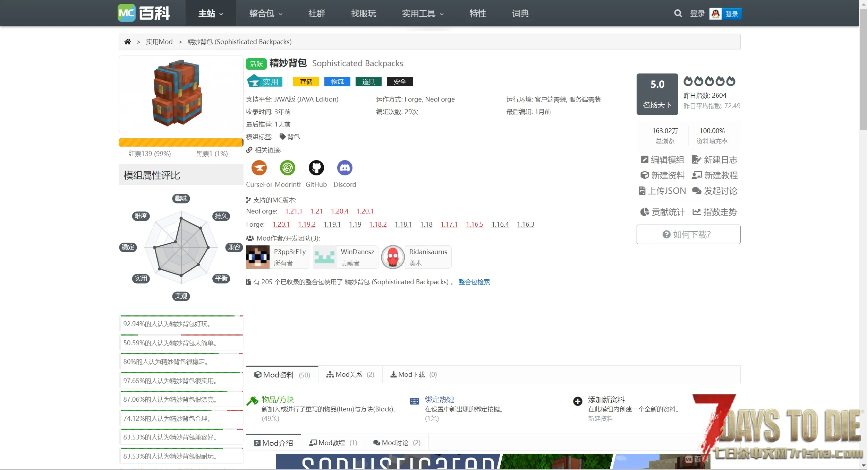Switch to the Mod下载 tab

point(414,375)
